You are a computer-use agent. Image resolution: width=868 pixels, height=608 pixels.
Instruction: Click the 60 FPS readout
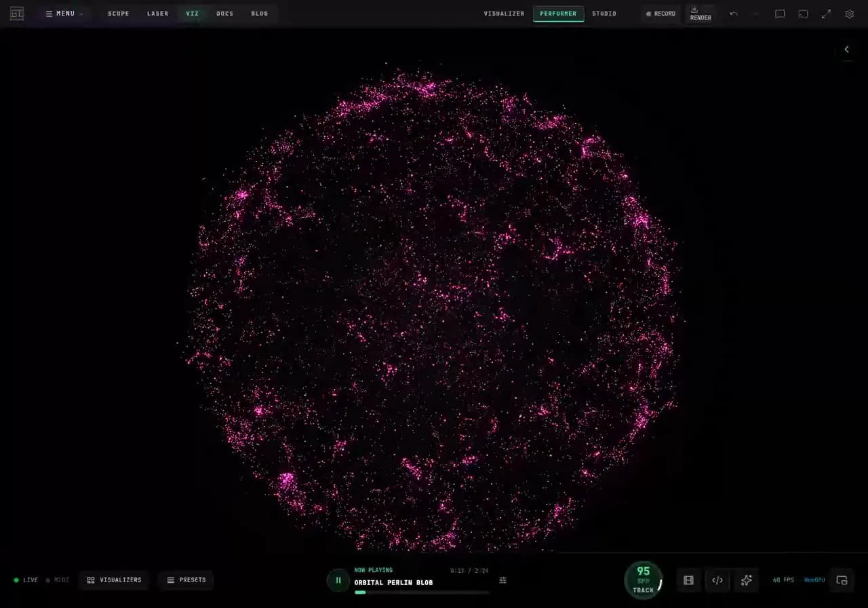(x=783, y=580)
